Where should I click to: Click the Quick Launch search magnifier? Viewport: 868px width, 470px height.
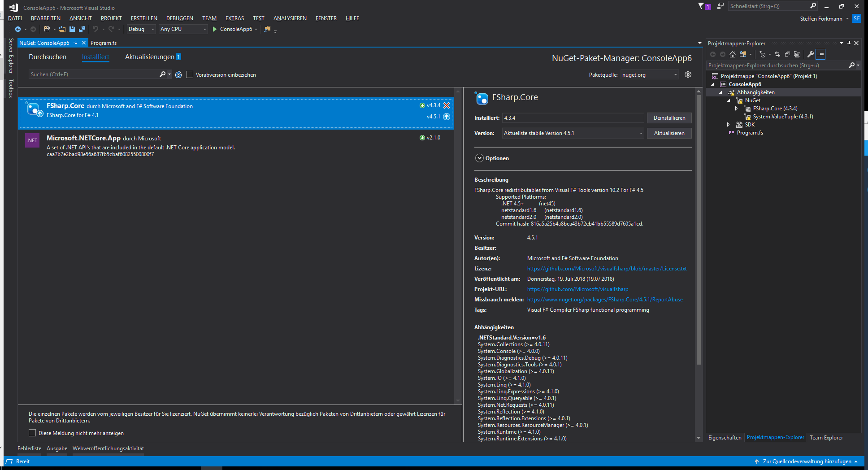pos(813,6)
